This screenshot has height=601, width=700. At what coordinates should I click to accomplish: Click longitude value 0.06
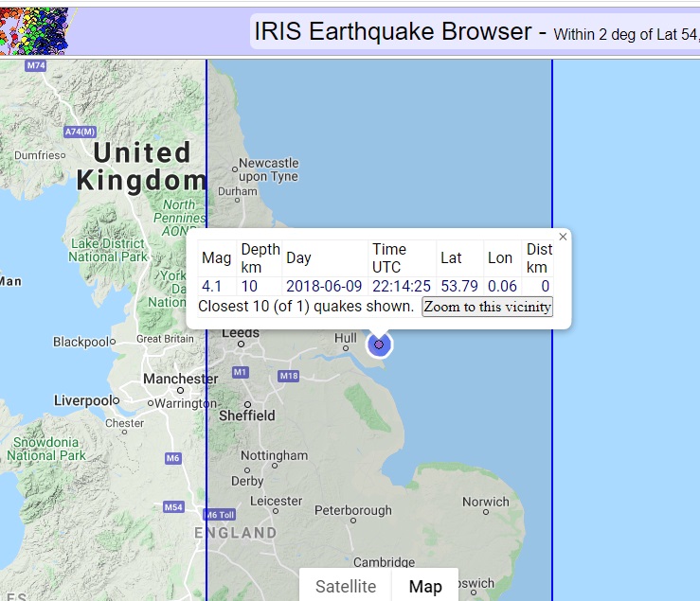(x=502, y=286)
